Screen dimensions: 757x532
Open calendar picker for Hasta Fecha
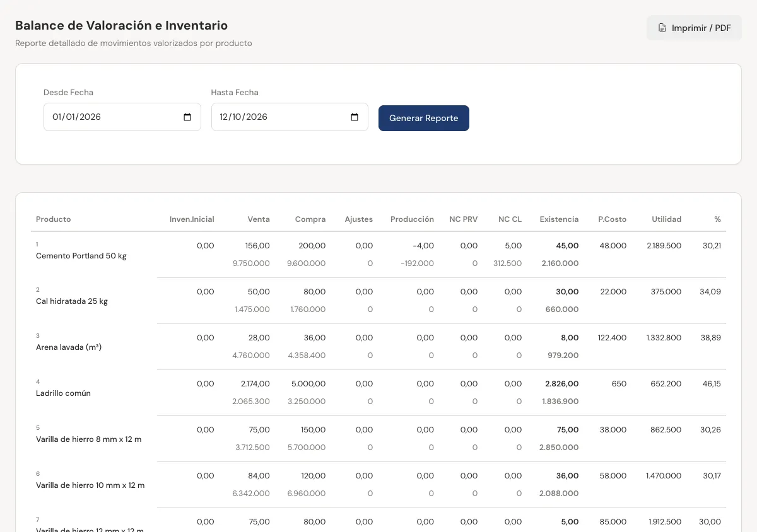355,117
